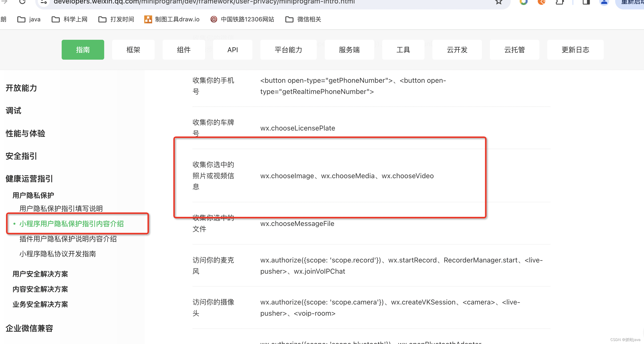Open 用户隐私保护指引填写说明 link
The image size is (644, 344).
tap(61, 209)
